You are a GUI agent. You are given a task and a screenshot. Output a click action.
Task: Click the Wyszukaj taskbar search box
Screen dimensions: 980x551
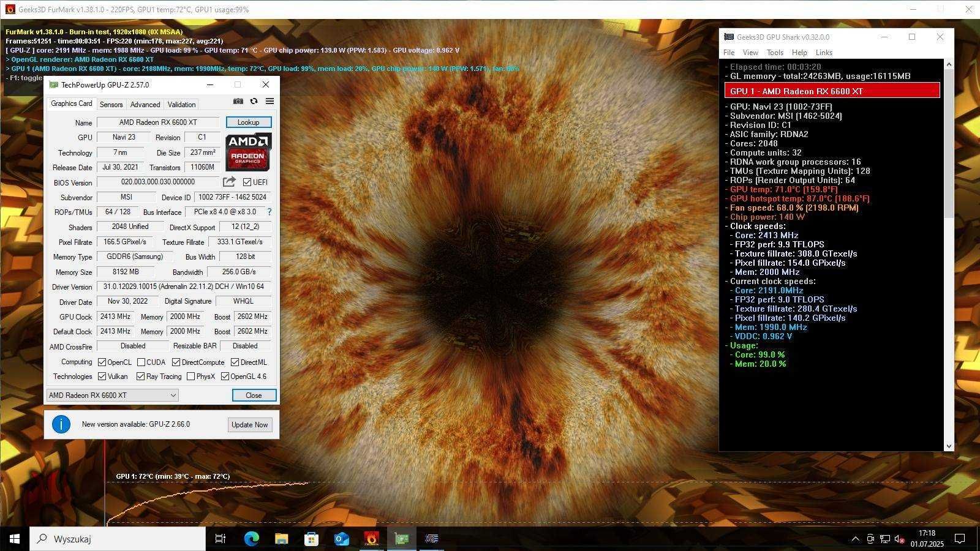[118, 539]
